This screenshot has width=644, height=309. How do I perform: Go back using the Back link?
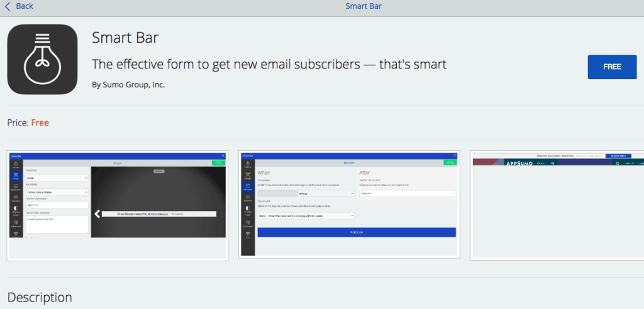[19, 6]
